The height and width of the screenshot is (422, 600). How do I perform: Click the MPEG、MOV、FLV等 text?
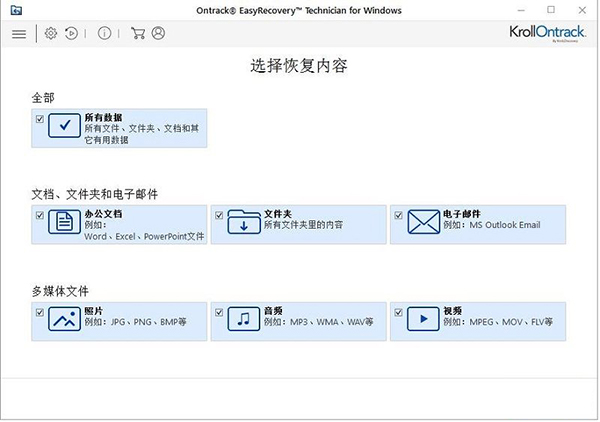511,322
